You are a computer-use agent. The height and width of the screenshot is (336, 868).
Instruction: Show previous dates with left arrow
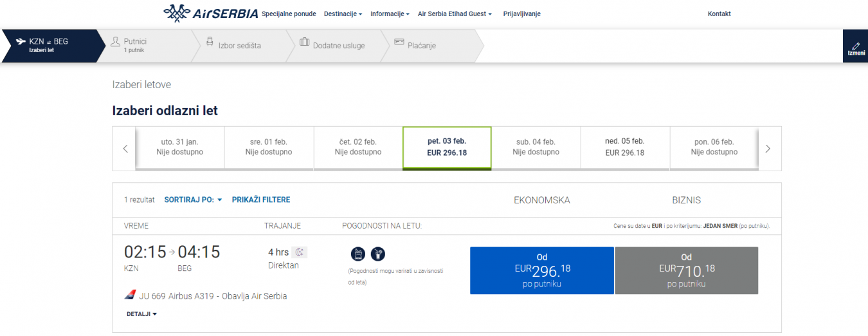125,149
